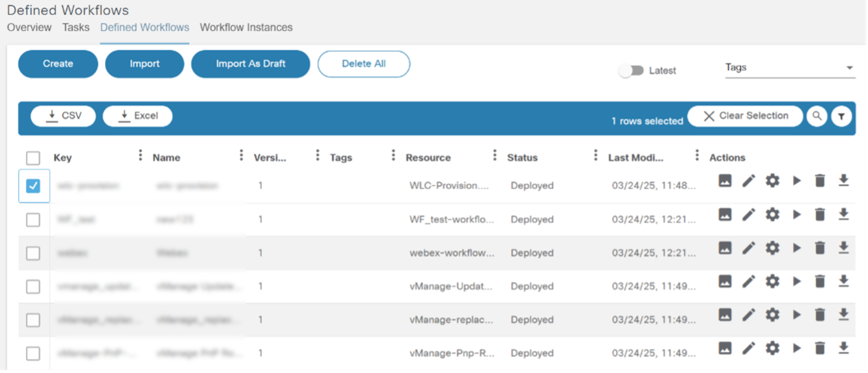Delete the vManage-replac workflow with trash icon
Screen dimensions: 868x373
tap(820, 315)
